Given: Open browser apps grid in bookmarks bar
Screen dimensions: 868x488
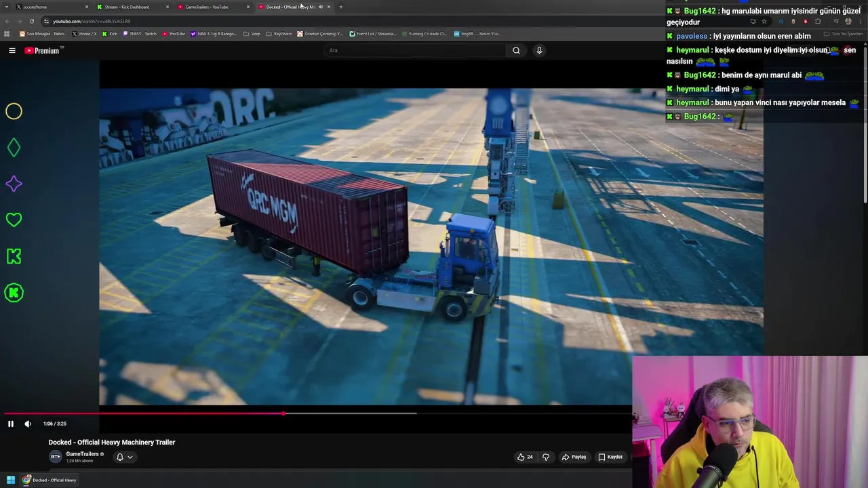Looking at the screenshot, I should point(7,33).
